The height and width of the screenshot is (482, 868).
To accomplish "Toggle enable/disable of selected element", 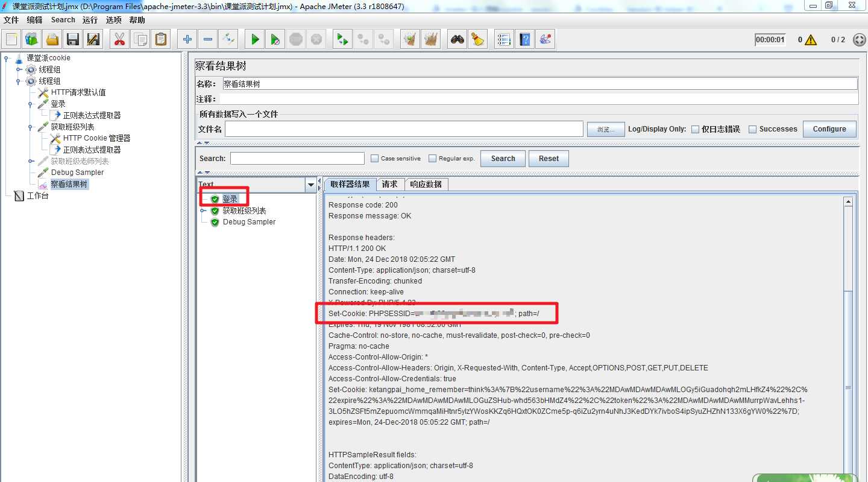I will (228, 39).
